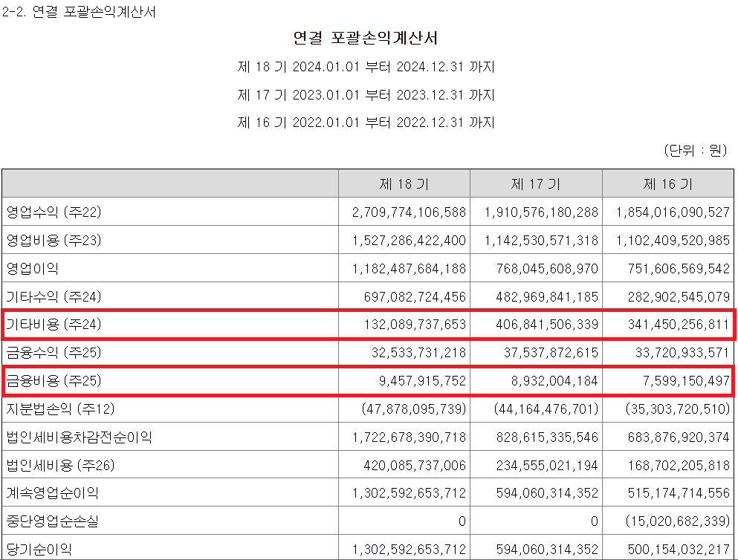Click the column header '제 16 기'

[x=668, y=184]
